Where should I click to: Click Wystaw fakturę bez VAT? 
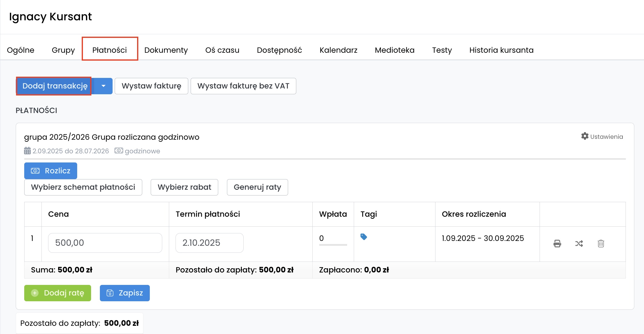tap(243, 86)
